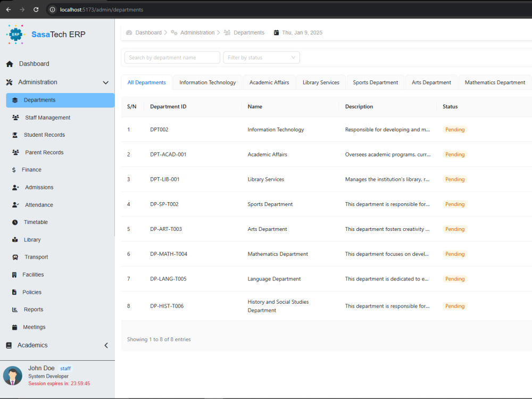Click the DPT-LIB-001 department ID cell
This screenshot has height=399, width=532.
tap(165, 179)
